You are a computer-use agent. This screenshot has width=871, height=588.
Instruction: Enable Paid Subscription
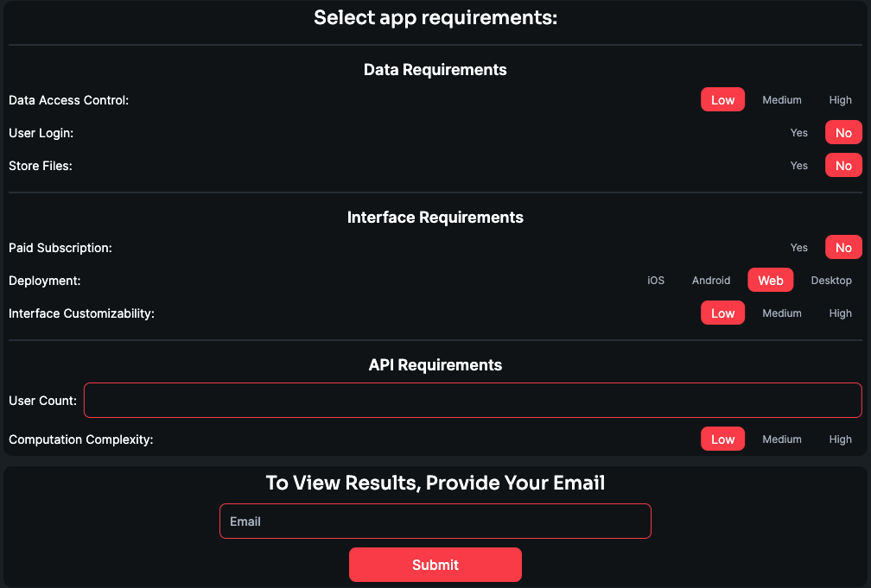click(x=798, y=247)
